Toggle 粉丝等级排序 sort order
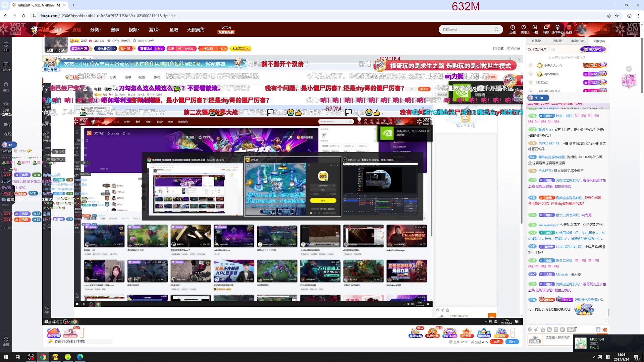The height and width of the screenshot is (362, 644). click(x=539, y=49)
